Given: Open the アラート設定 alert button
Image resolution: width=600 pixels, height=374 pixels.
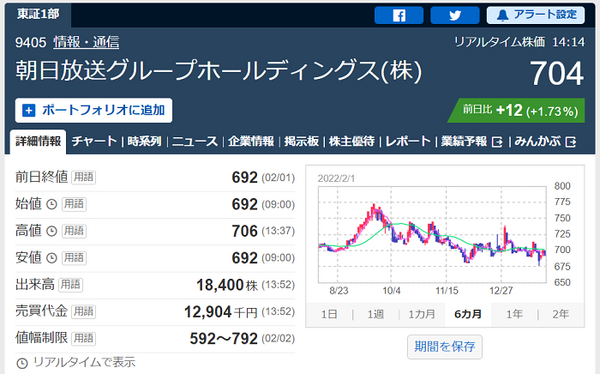Looking at the screenshot, I should coord(535,15).
